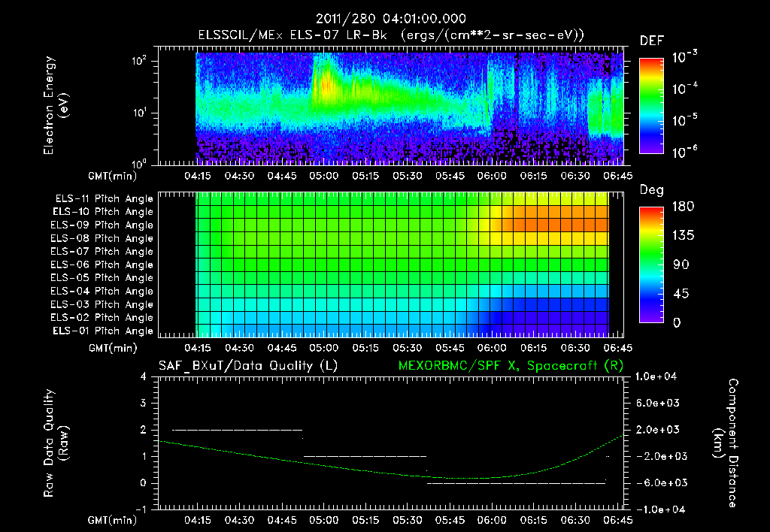Click the 05:00 tick under the energy spectrogram

tap(323, 176)
